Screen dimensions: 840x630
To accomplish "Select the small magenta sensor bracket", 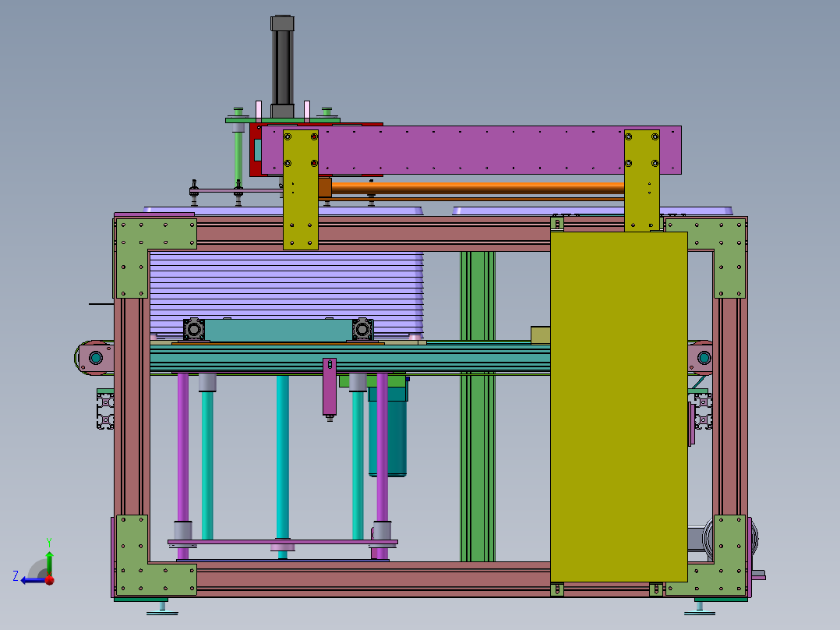I will (330, 387).
